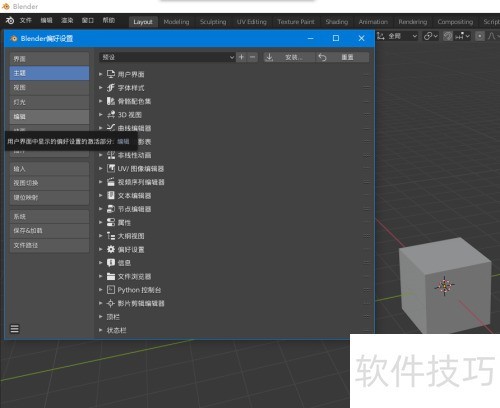Toggle snapping magnet in the 3D viewport header

[x=448, y=36]
